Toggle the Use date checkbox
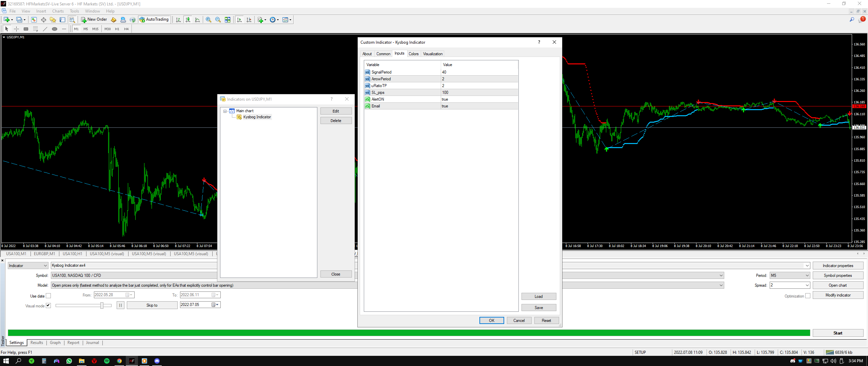 (48, 296)
